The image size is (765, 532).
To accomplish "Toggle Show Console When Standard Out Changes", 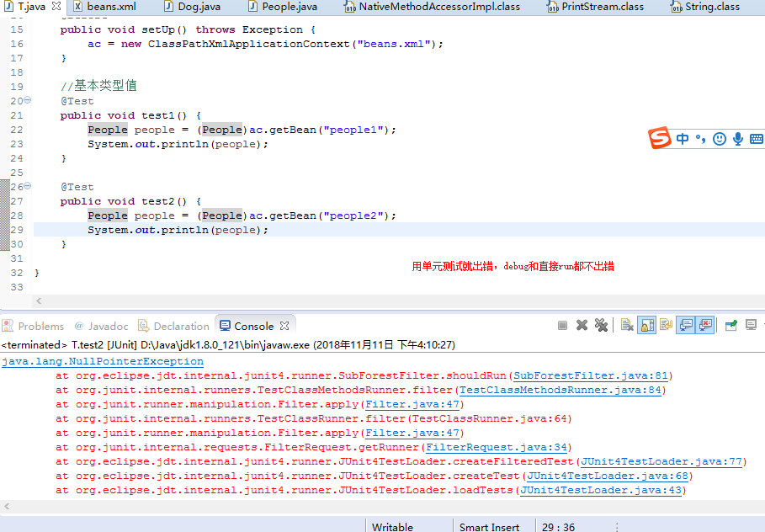I will [x=686, y=325].
